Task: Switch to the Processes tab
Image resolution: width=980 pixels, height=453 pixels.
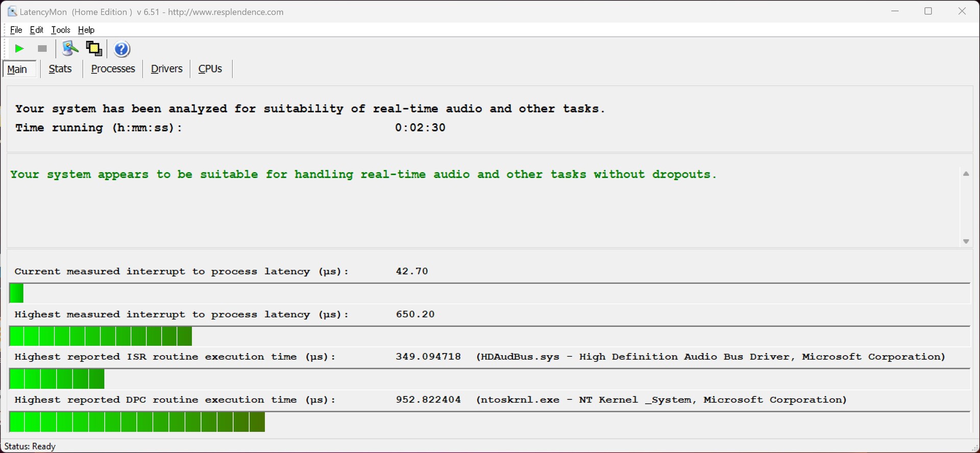Action: point(113,69)
